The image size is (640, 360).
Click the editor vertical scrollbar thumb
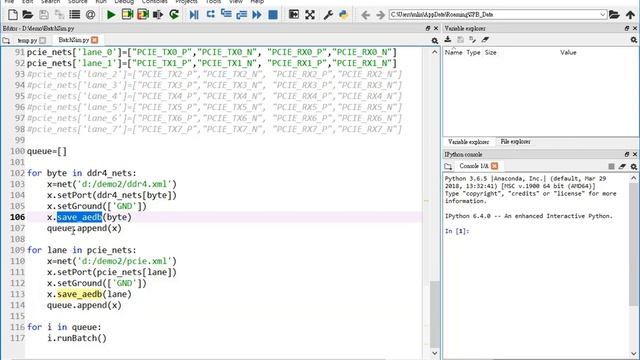[435, 313]
